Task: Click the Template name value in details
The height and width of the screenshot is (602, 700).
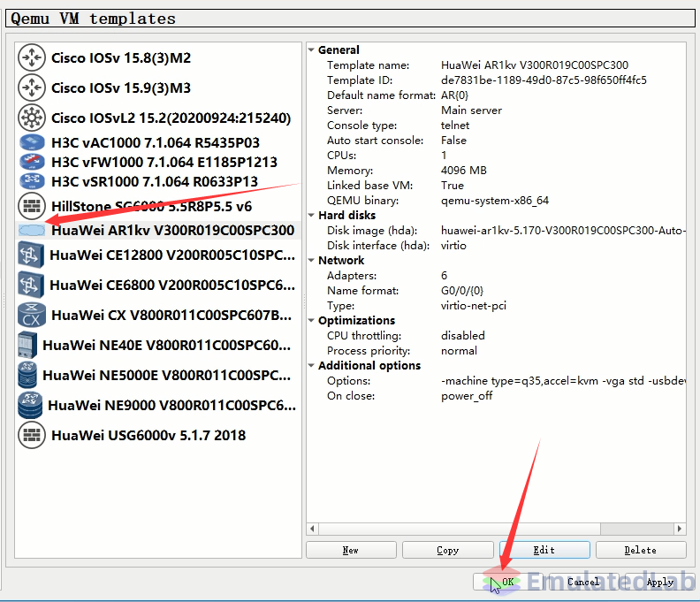Action: (x=535, y=65)
